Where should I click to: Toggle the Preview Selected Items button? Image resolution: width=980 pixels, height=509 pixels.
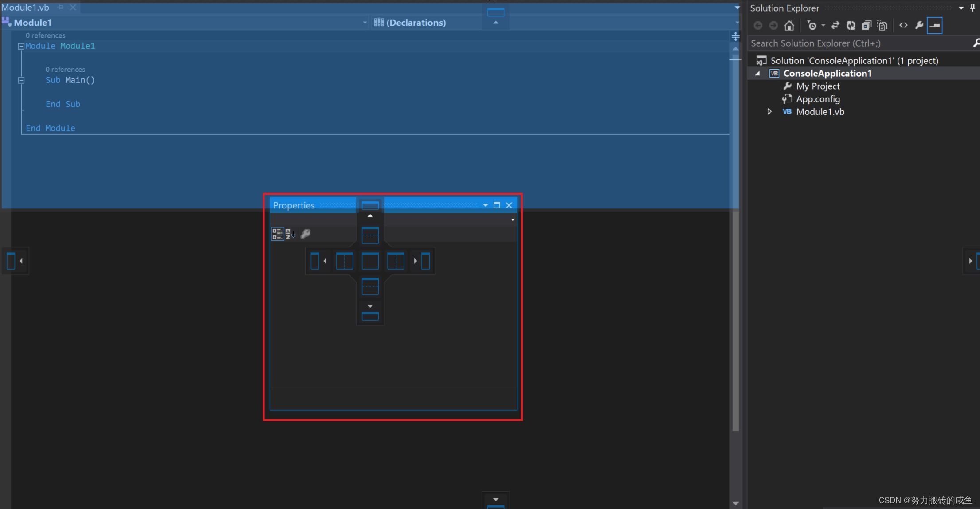point(934,26)
